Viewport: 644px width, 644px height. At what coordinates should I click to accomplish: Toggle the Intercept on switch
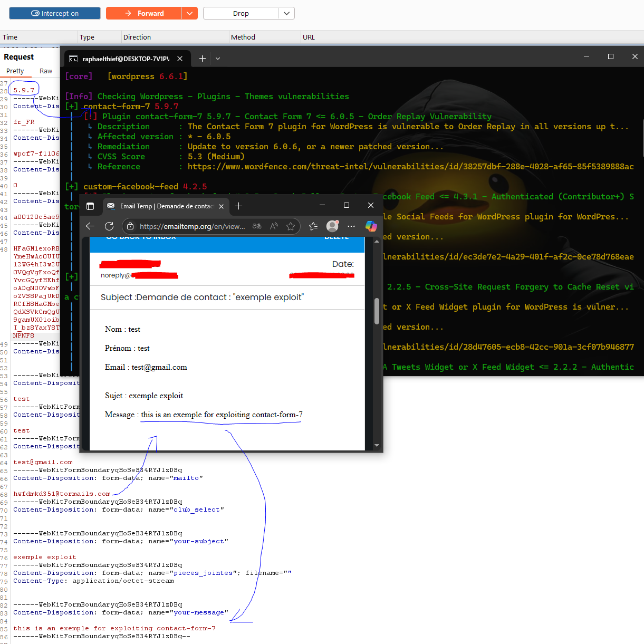tap(55, 13)
